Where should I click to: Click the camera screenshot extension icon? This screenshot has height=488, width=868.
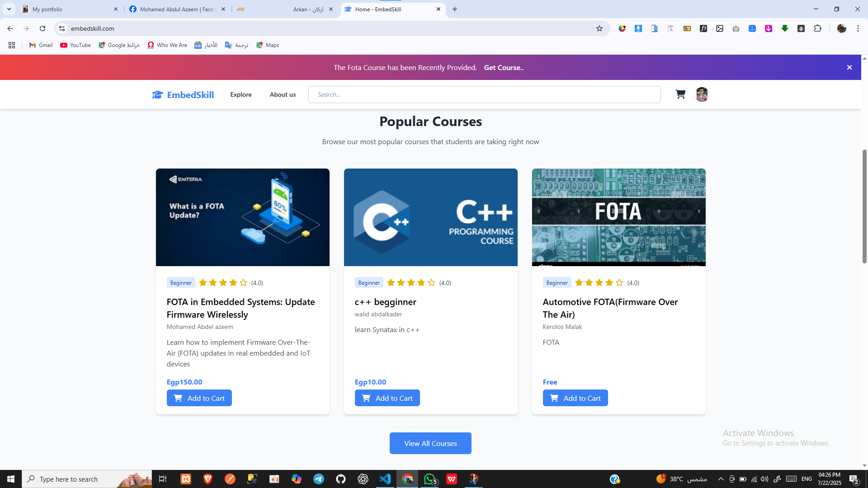tap(736, 28)
